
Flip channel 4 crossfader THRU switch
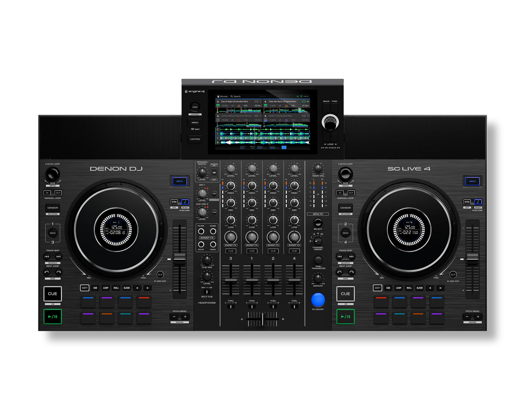point(294,307)
